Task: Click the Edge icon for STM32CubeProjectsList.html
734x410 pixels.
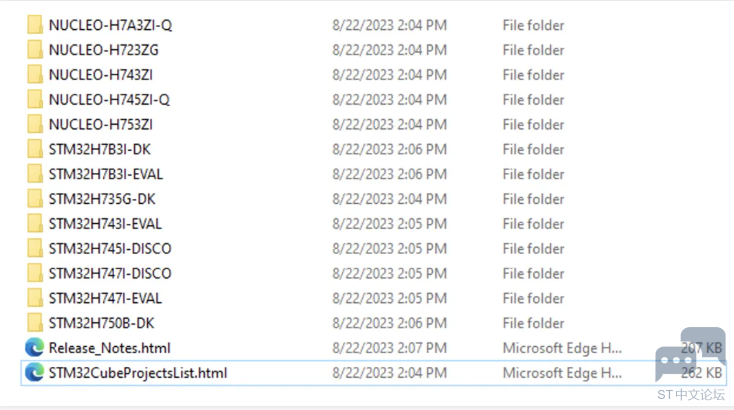Action: (x=35, y=373)
